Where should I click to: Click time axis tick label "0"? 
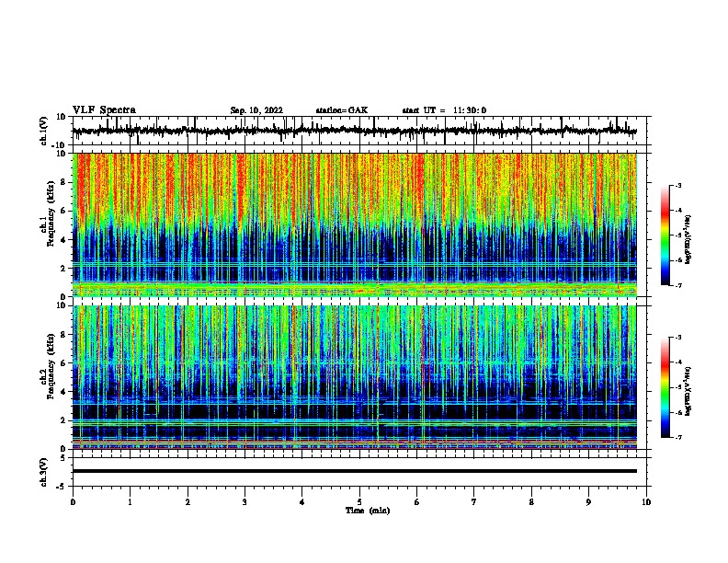(x=73, y=502)
